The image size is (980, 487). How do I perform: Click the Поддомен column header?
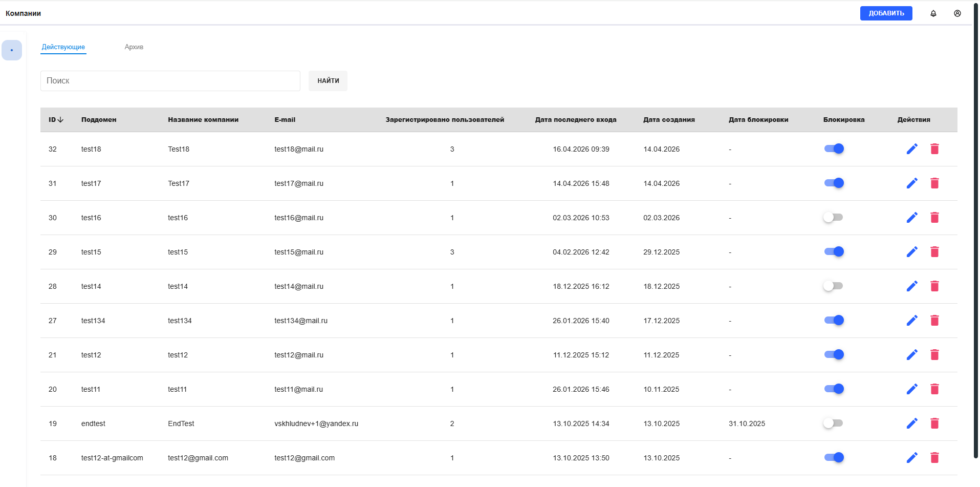point(99,120)
